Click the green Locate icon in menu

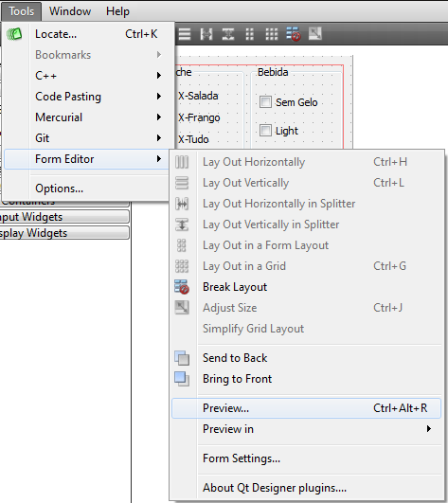coord(14,34)
